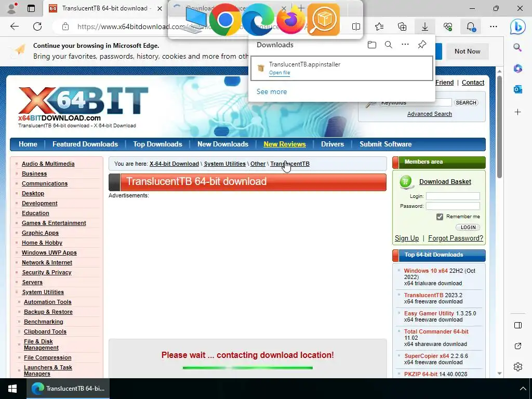Select Firefox icon in app switcher
The width and height of the screenshot is (532, 399).
coord(291,20)
